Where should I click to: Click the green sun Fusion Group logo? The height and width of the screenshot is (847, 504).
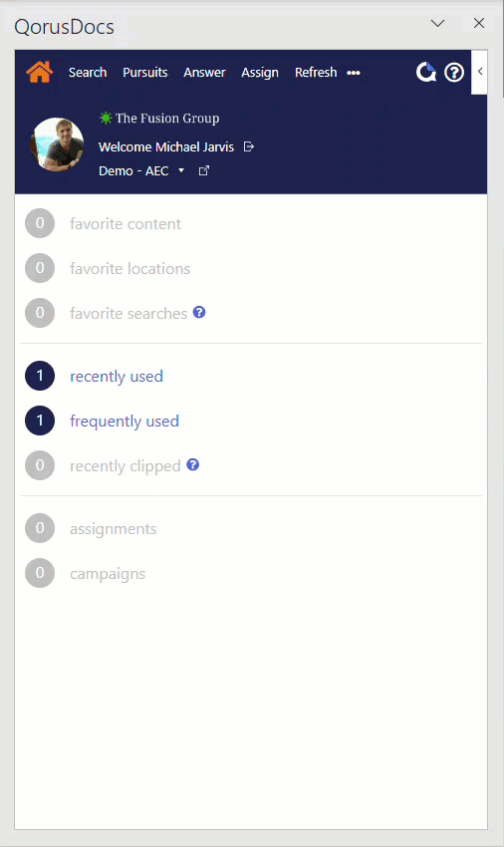tap(106, 118)
